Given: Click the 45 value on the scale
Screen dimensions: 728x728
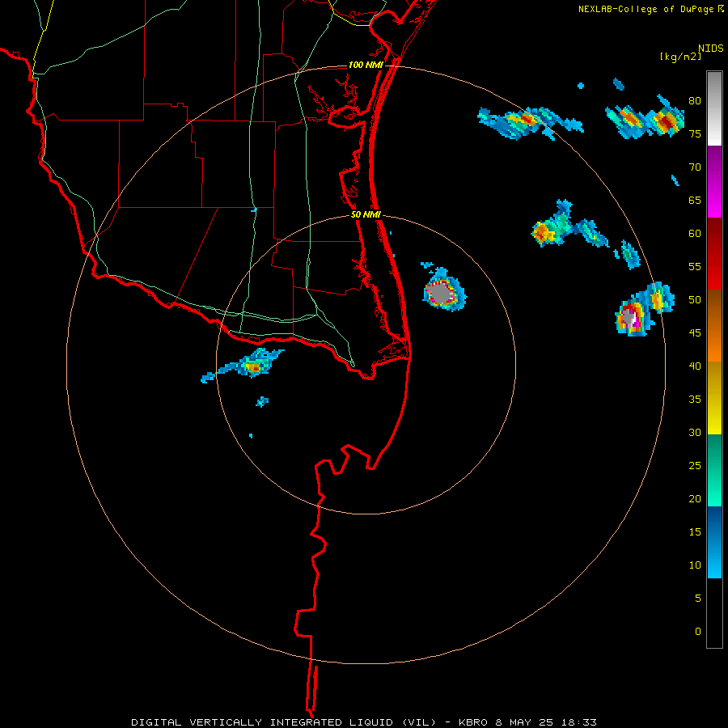Looking at the screenshot, I should pyautogui.click(x=695, y=333).
